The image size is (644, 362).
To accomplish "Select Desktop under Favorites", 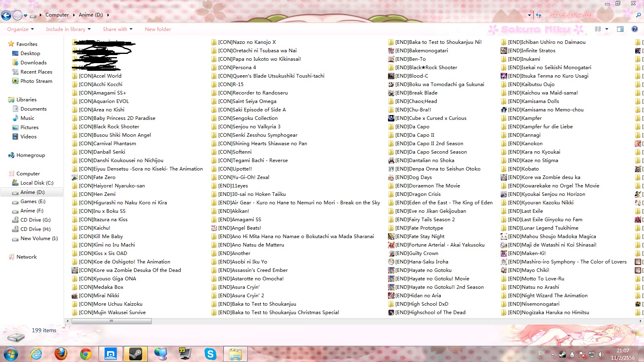I will point(30,53).
